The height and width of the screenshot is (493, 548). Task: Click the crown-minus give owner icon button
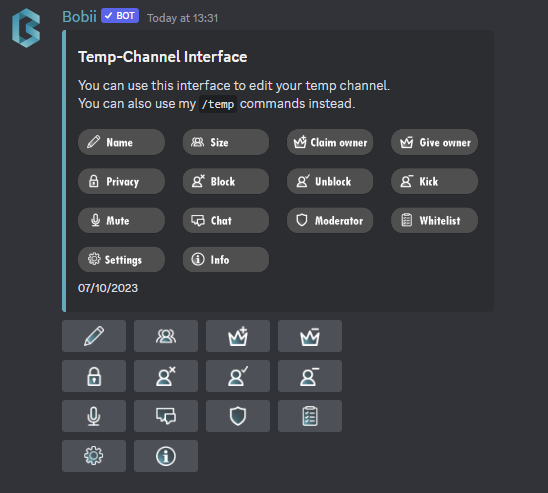310,336
